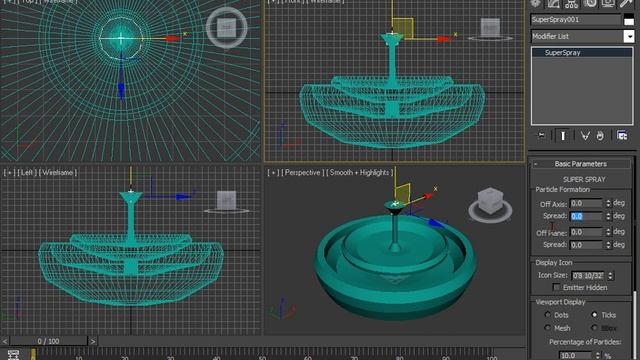Toggle Show End Result icon
640x360 pixels.
(563, 136)
